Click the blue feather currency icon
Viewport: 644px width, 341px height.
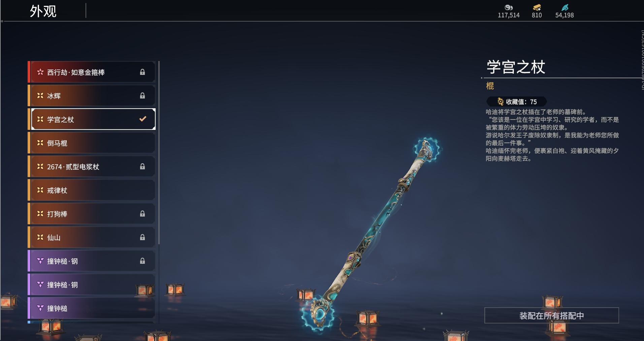565,7
